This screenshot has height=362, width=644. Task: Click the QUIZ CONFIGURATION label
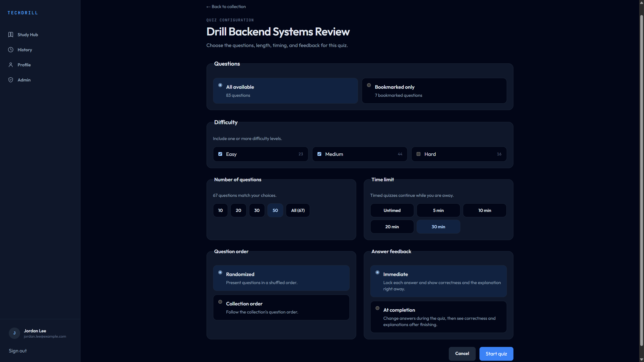tap(230, 20)
